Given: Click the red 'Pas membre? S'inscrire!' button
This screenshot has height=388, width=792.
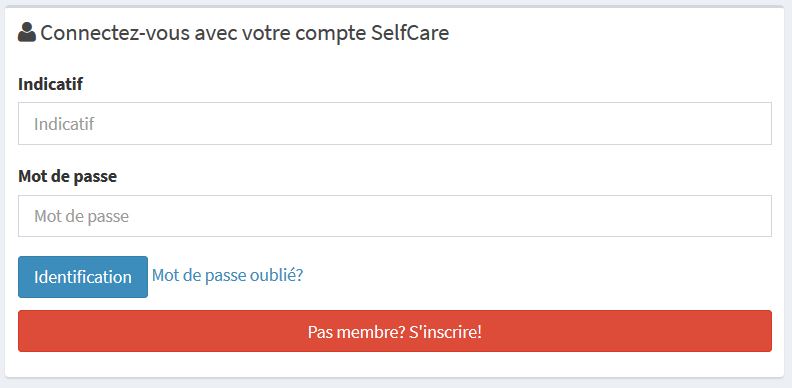Looking at the screenshot, I should click(x=395, y=331).
